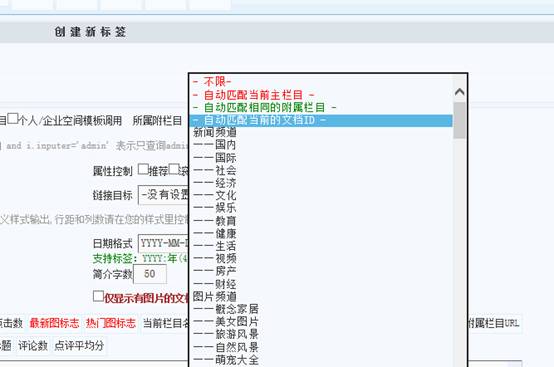Toggle '个人/企业空间模板调用' checkbox
The height and width of the screenshot is (367, 554).
click(13, 118)
